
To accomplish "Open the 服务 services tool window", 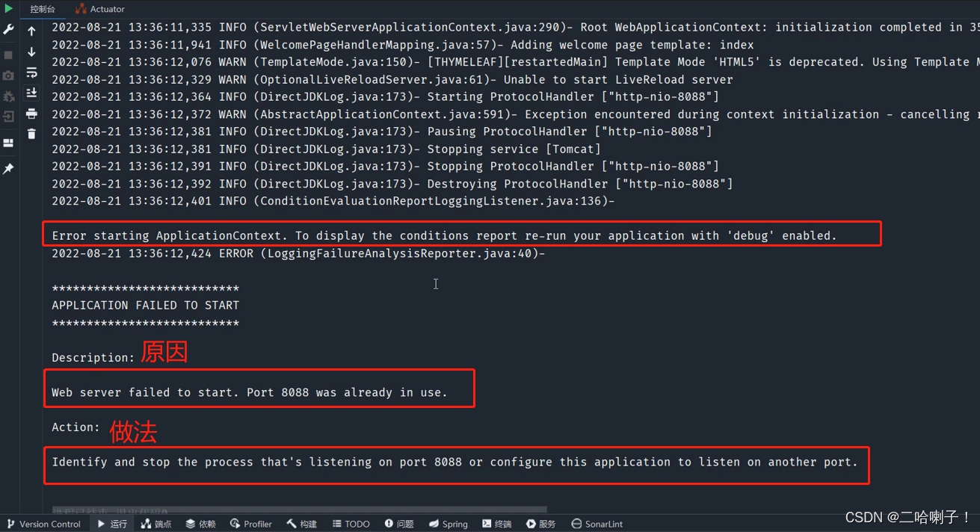I will [541, 524].
